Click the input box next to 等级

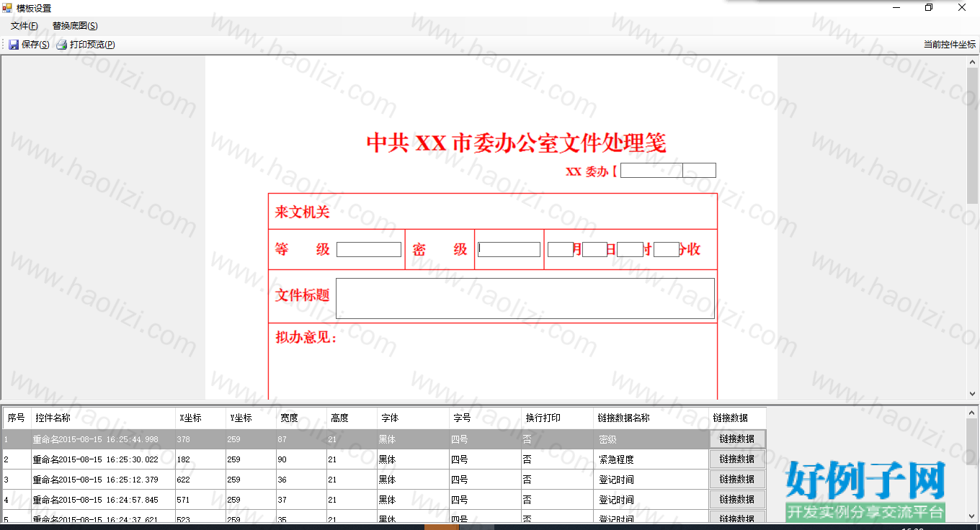click(x=369, y=250)
